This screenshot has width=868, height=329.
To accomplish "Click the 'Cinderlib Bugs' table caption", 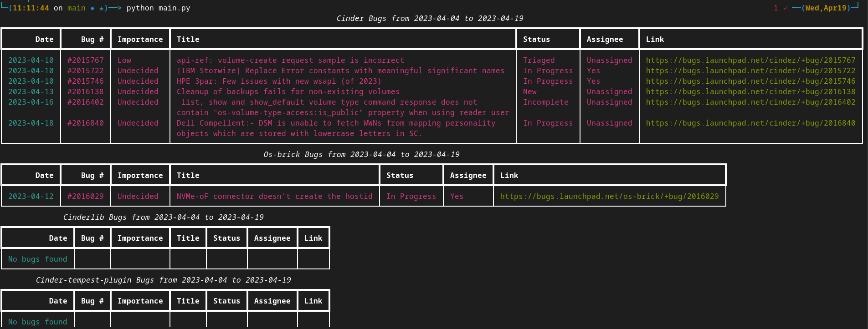I will [x=163, y=217].
